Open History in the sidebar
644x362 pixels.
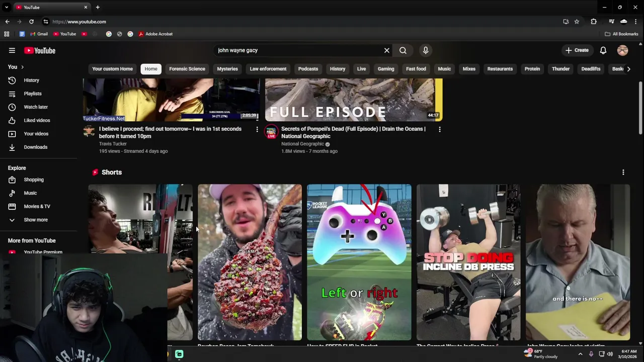click(x=39, y=80)
